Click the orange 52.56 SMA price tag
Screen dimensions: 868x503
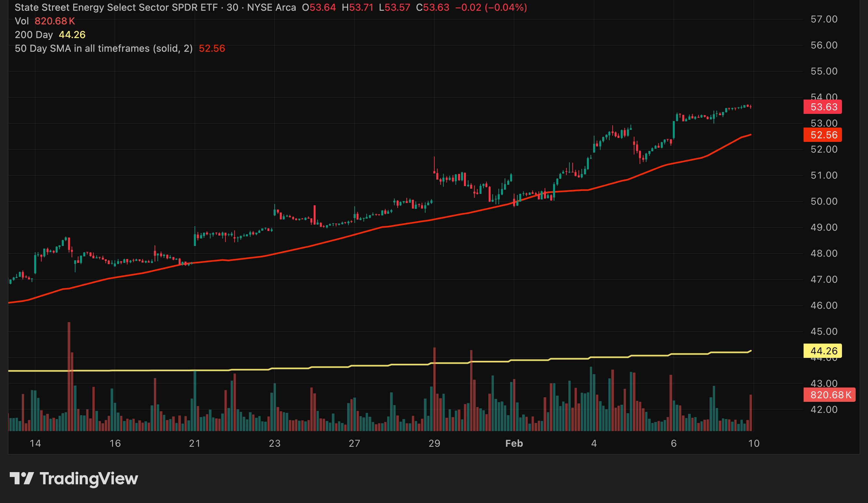pos(822,135)
